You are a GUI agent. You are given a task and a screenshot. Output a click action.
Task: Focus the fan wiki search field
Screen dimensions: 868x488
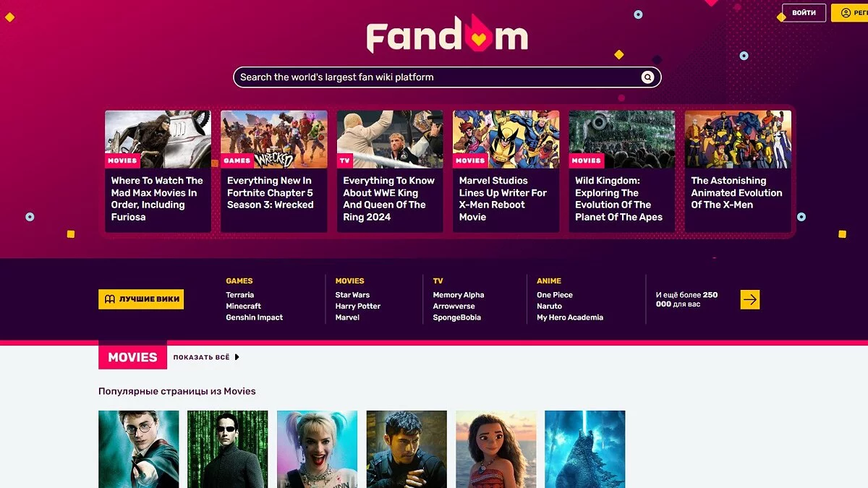coord(447,77)
